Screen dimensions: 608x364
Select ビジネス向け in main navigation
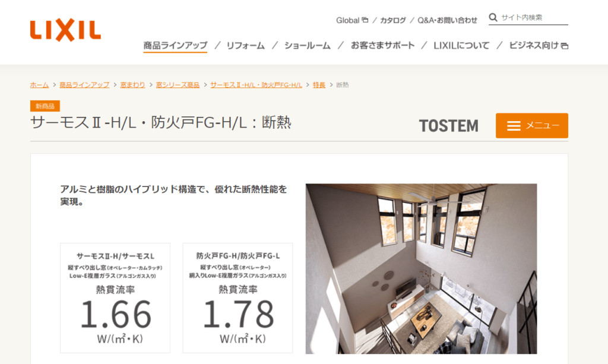pos(534,46)
